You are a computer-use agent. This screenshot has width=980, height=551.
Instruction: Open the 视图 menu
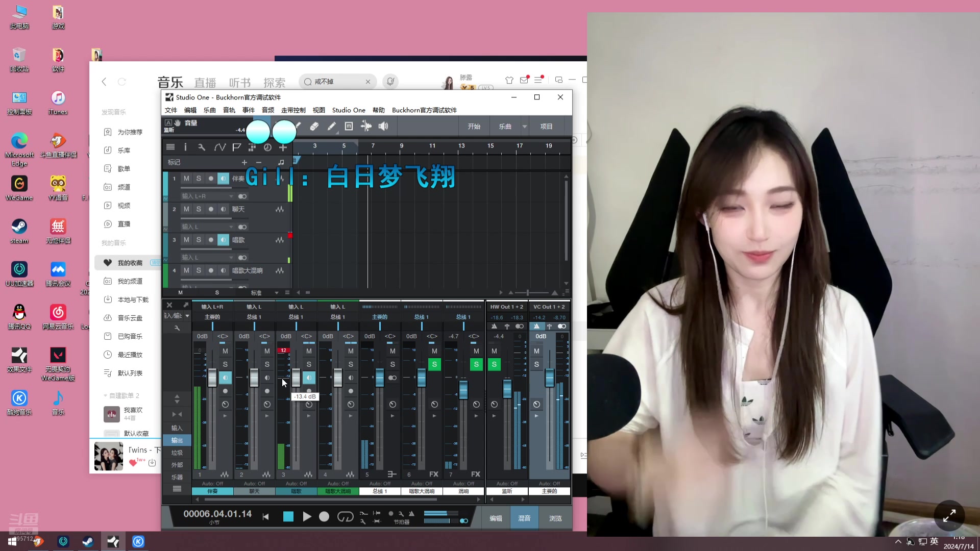point(319,110)
